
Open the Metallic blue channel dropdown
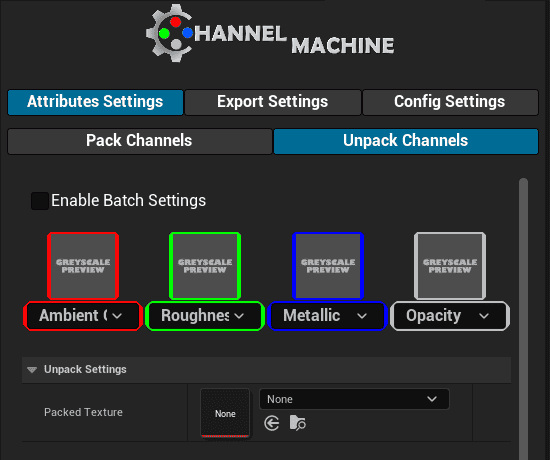(328, 316)
